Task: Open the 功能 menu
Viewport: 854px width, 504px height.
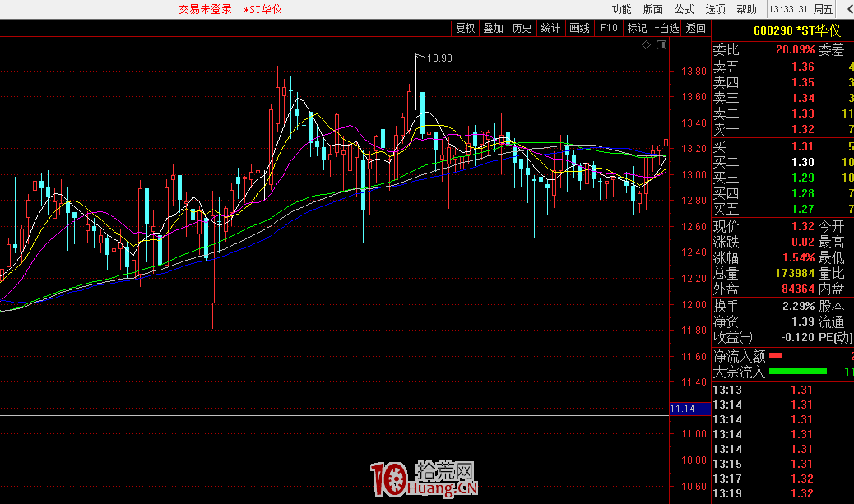Action: point(621,9)
